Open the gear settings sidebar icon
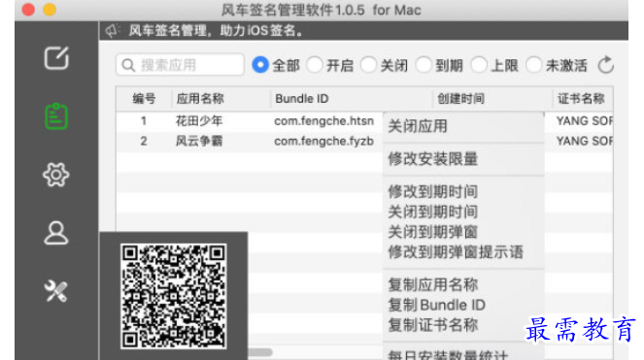This screenshot has height=360, width=644. pyautogui.click(x=56, y=175)
